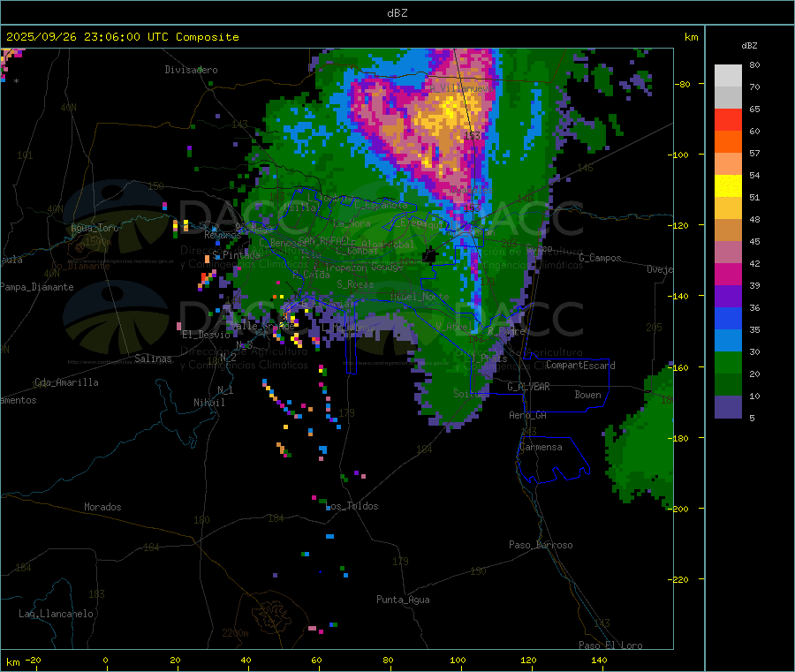
Task: Click the 2200m contour label near the volcano
Action: click(x=235, y=633)
